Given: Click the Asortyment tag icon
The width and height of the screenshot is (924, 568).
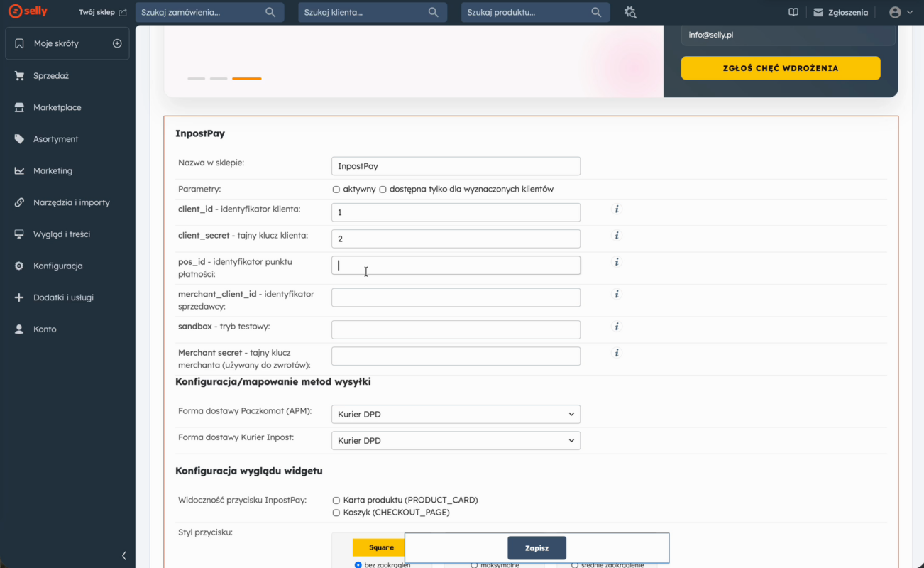Looking at the screenshot, I should [x=19, y=139].
